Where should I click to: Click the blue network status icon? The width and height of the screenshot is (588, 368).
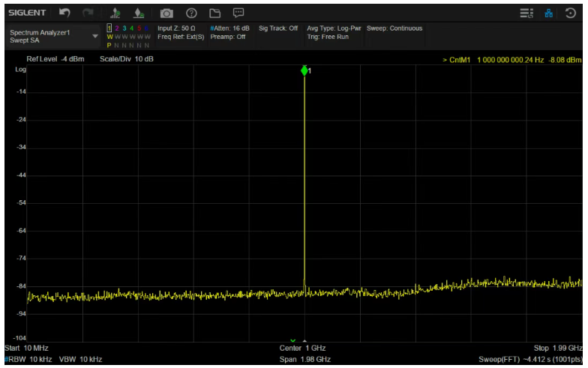[549, 13]
